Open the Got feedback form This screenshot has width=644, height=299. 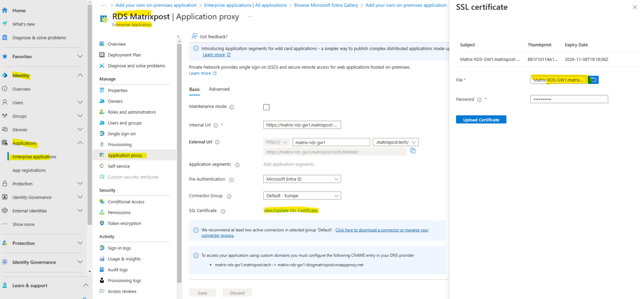(x=210, y=36)
